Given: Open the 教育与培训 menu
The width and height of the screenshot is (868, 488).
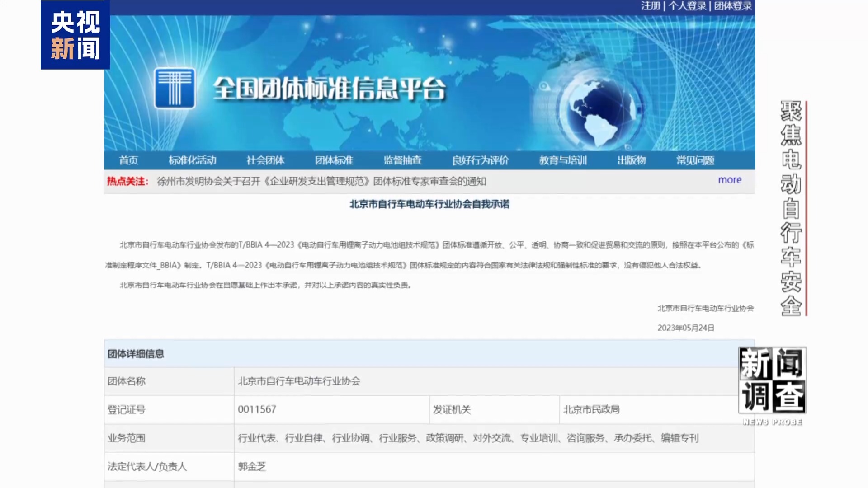Looking at the screenshot, I should coord(563,160).
